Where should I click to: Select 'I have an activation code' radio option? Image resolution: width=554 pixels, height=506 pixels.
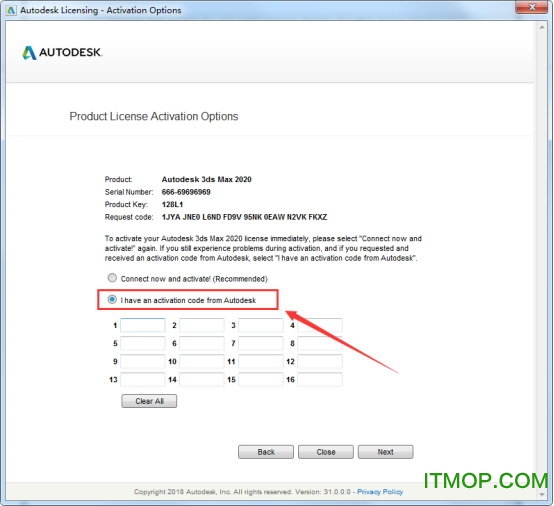coord(112,300)
